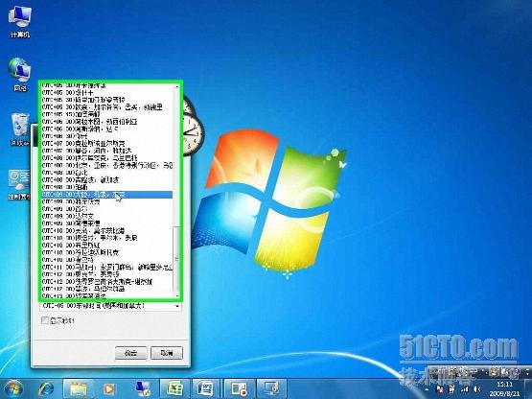Toggle the show-this-clock checkbox
532x399 pixels.
(45, 320)
